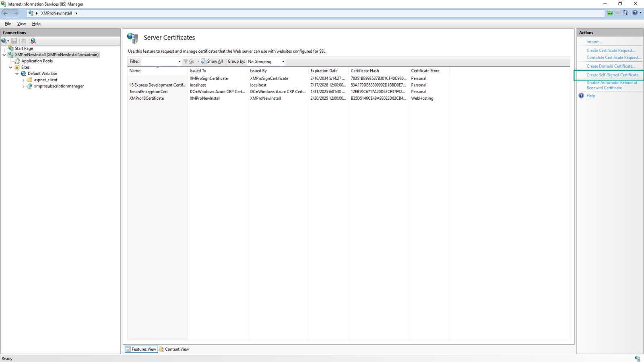
Task: Click the Features View tab icon
Action: 128,349
